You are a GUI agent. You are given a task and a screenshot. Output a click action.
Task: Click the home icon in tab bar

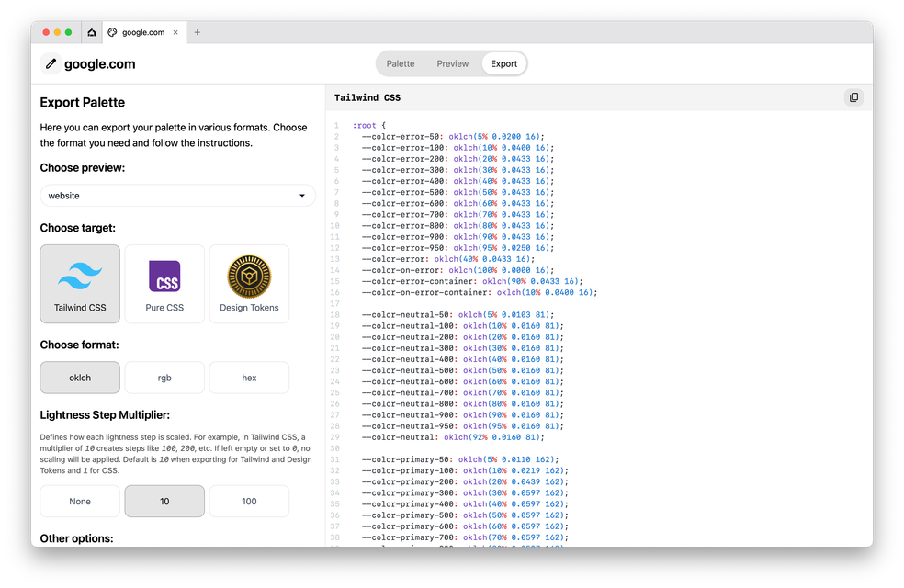[x=92, y=32]
